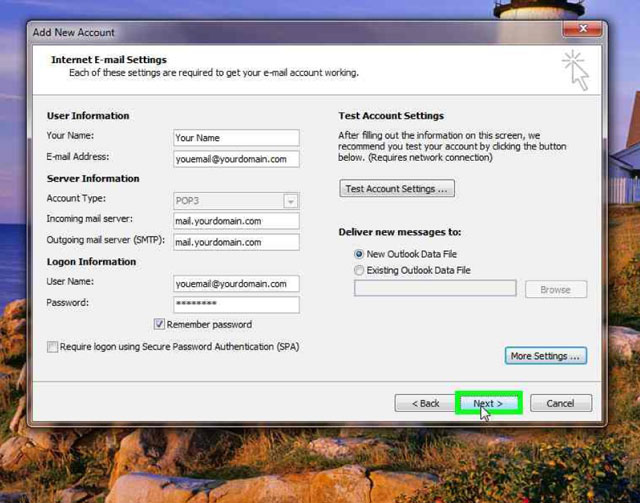Cancel the account setup

coord(561,403)
